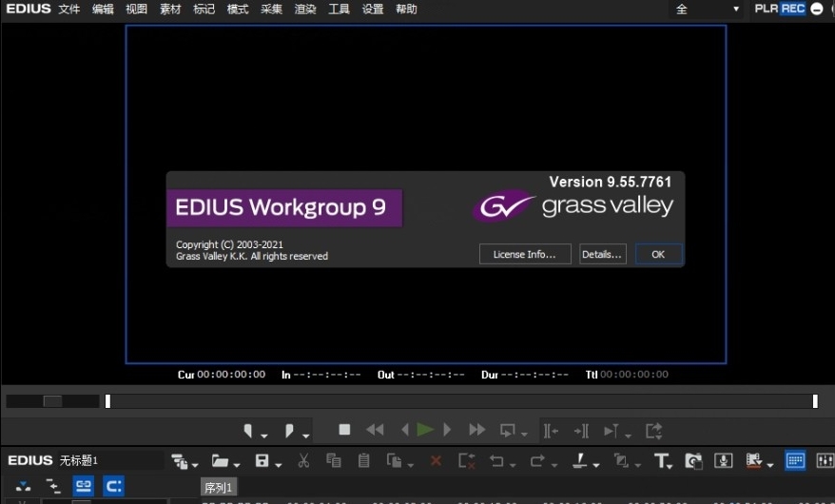Step to the next frame
835x504 pixels.
[447, 430]
